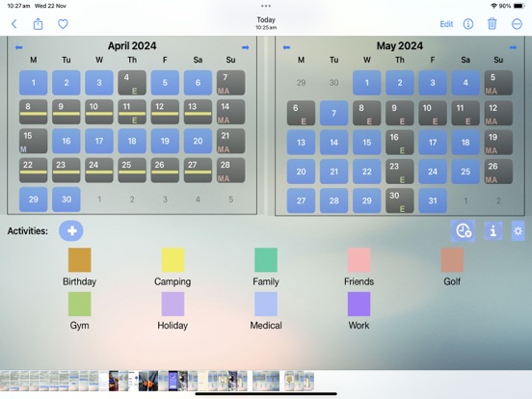Tap the multitasking three dots at top
This screenshot has height=399, width=532.
266,6
